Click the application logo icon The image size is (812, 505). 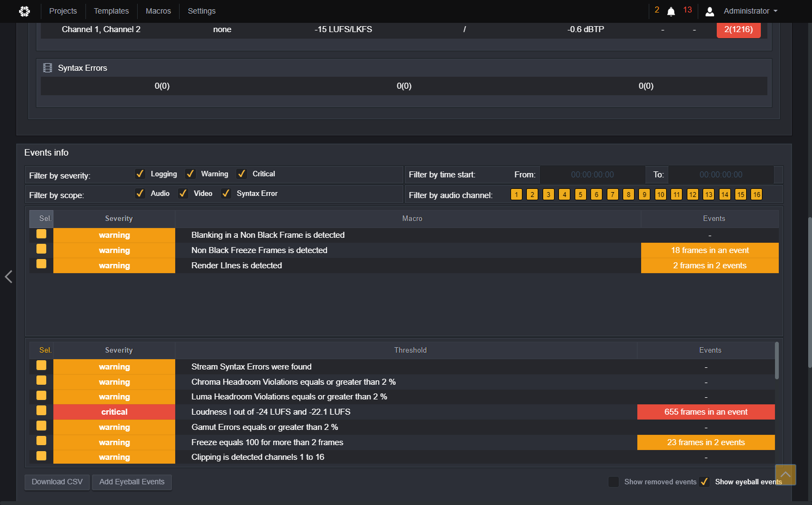point(24,11)
